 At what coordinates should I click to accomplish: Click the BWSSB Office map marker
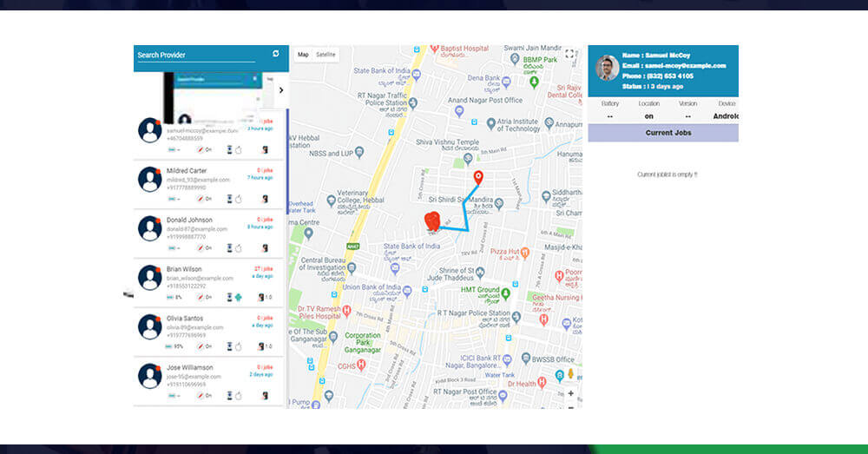pos(526,359)
